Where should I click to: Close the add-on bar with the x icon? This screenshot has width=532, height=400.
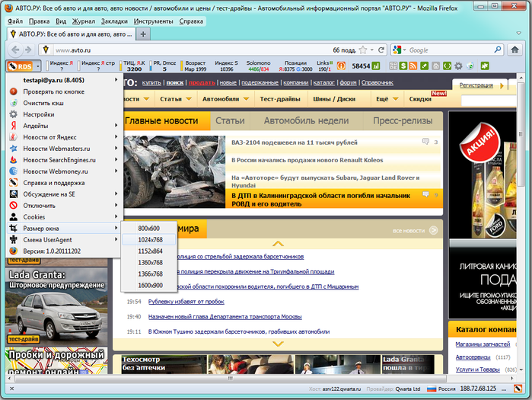(11, 389)
